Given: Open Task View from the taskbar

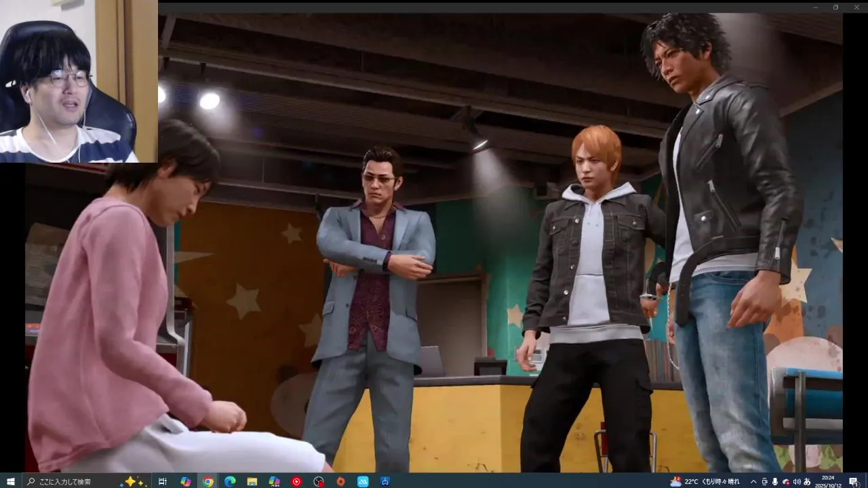Looking at the screenshot, I should pyautogui.click(x=163, y=481).
